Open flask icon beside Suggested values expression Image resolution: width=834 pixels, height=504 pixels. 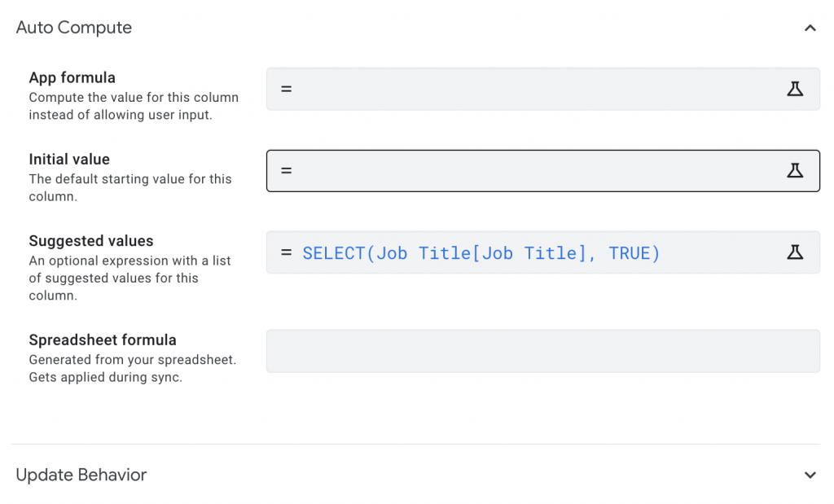pyautogui.click(x=795, y=252)
